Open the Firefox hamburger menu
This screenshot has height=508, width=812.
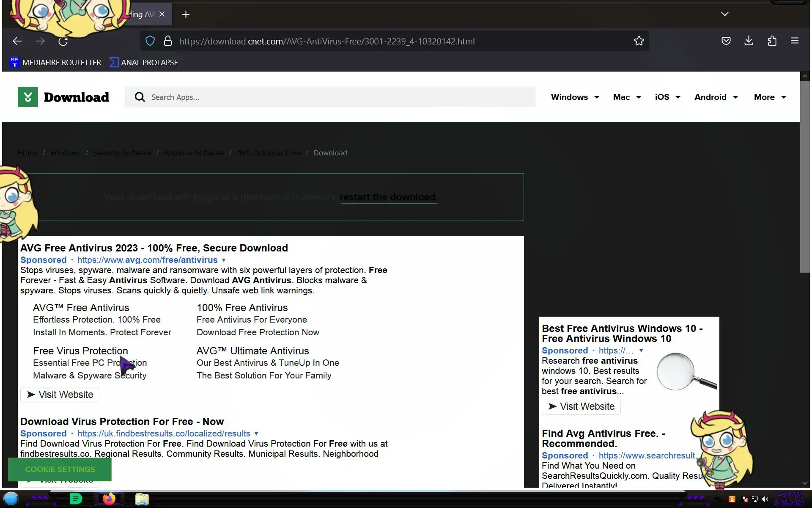pos(794,41)
